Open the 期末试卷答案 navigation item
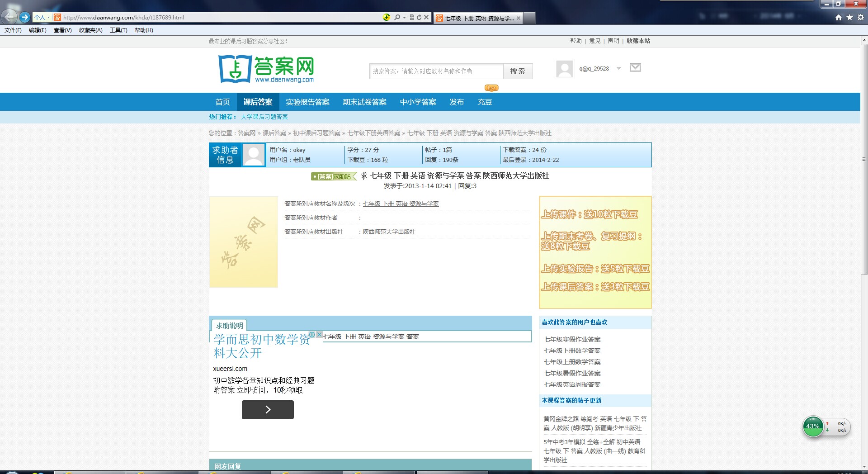This screenshot has width=868, height=474. 364,102
